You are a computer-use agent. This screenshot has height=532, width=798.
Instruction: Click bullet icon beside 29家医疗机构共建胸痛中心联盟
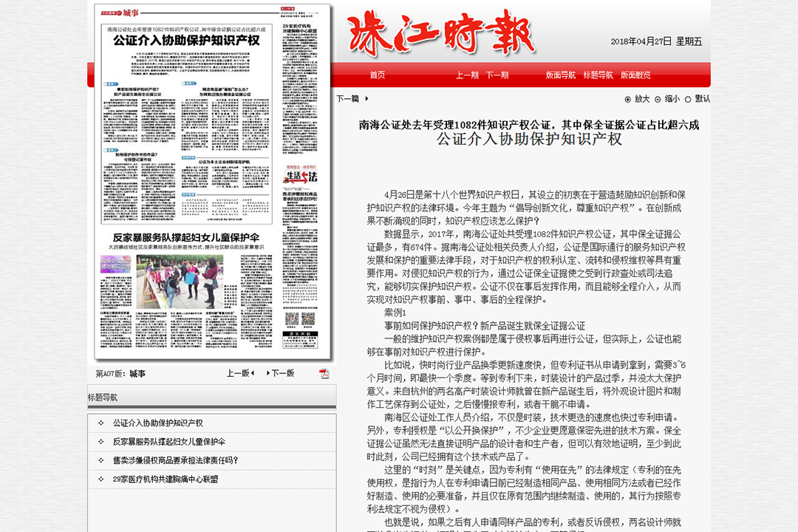(100, 479)
